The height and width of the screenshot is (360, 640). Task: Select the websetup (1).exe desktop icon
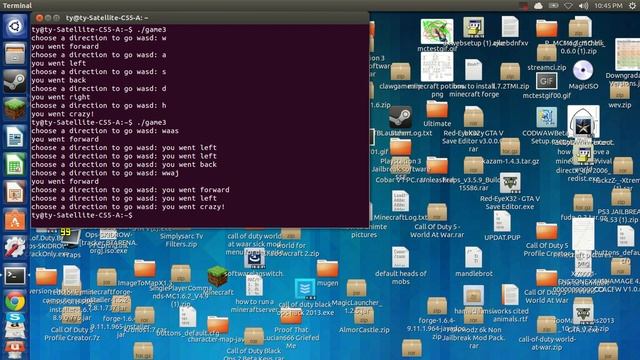(x=473, y=27)
